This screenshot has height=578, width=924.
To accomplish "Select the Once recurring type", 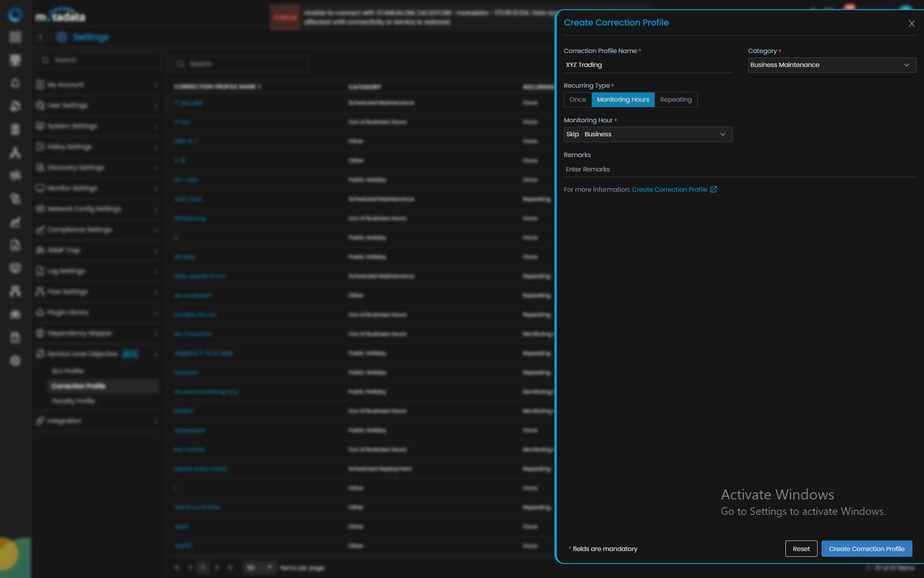I will click(577, 100).
